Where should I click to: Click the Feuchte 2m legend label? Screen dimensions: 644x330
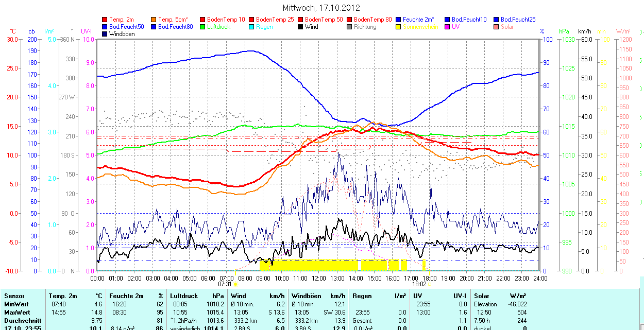(422, 20)
